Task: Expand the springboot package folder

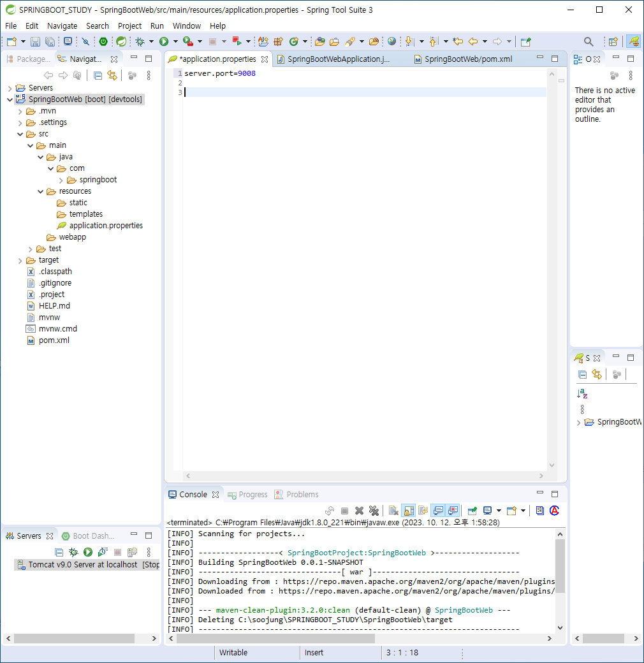Action: point(61,180)
